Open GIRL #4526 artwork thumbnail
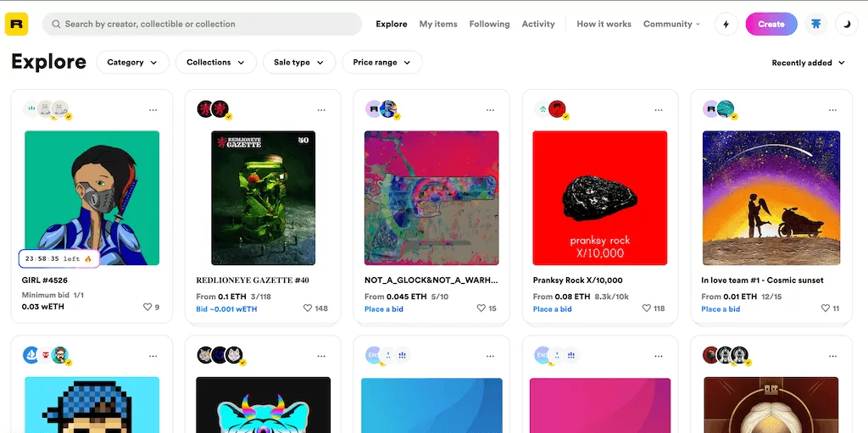Screen dimensions: 868x433 (x=92, y=197)
